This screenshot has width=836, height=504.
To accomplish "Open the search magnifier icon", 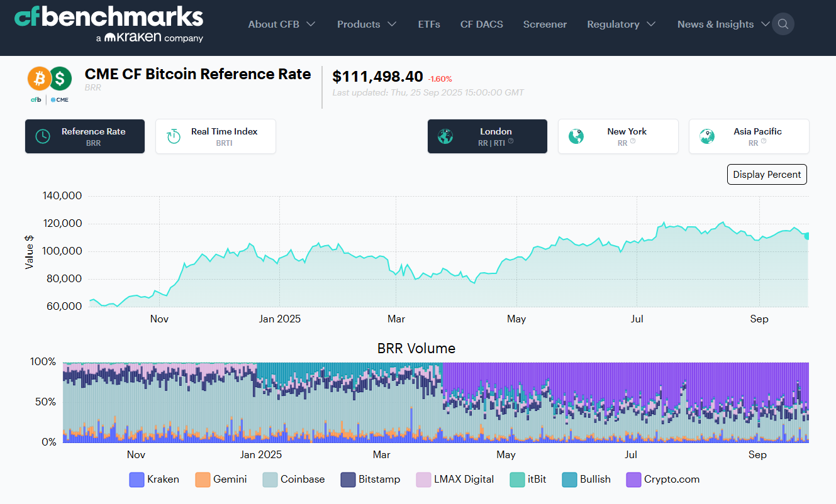I will pyautogui.click(x=783, y=25).
